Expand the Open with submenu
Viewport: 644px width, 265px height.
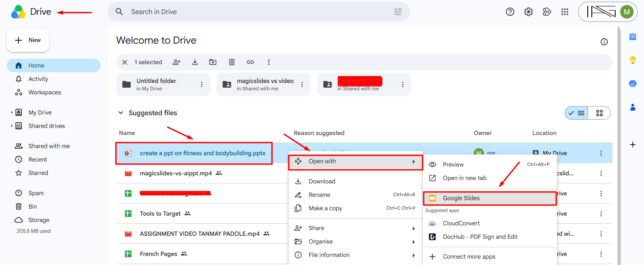pyautogui.click(x=356, y=162)
